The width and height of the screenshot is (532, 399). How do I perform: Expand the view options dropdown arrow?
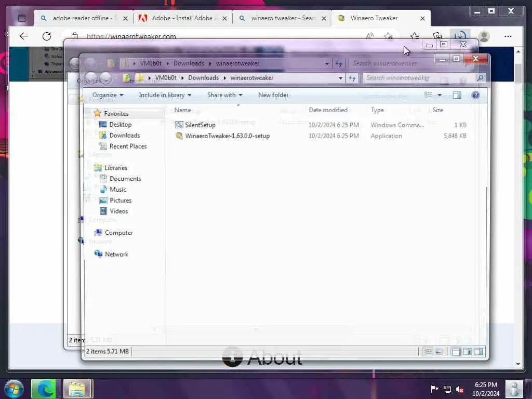pyautogui.click(x=440, y=95)
